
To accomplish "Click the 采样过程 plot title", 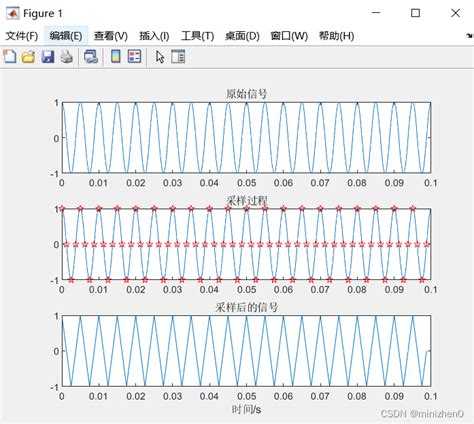I will point(246,200).
